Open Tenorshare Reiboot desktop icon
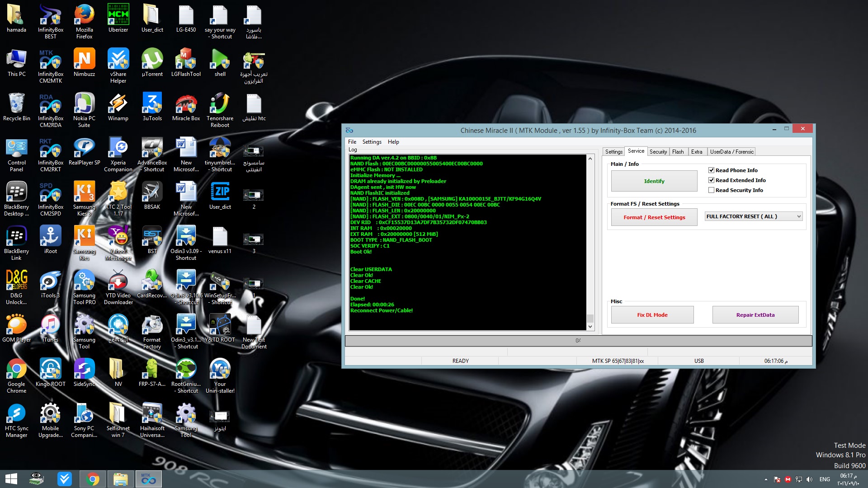 pos(220,110)
